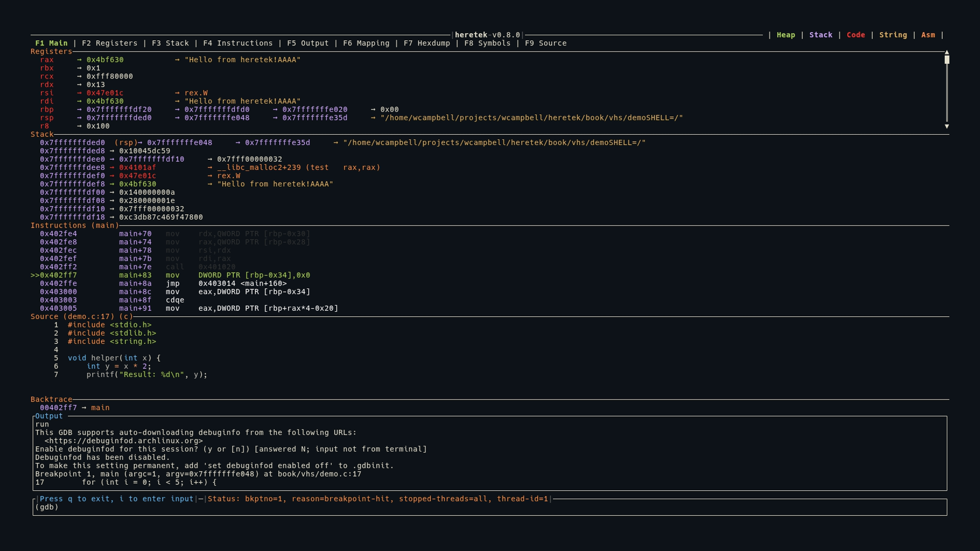
Task: Switch to F4 Instructions tab
Action: click(237, 43)
